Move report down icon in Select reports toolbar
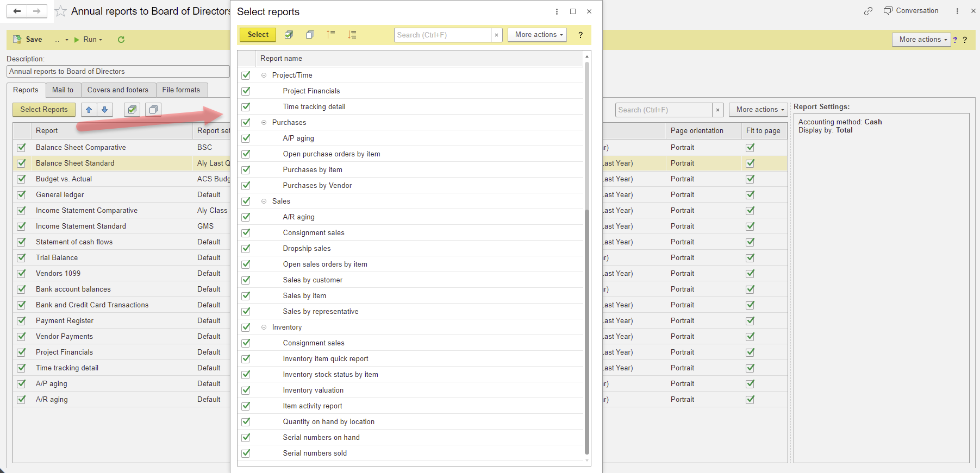This screenshot has height=473, width=980. click(x=352, y=35)
